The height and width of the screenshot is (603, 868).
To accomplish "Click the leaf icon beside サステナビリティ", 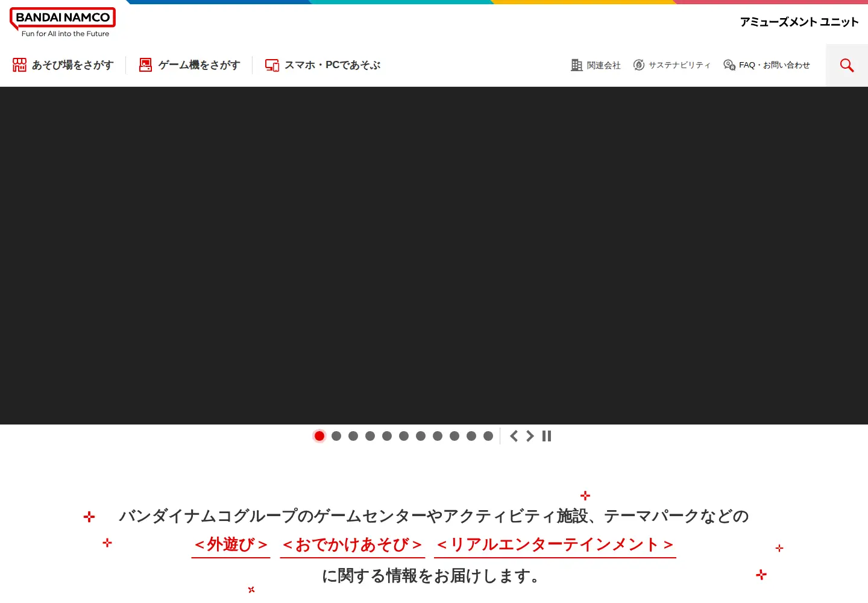I will click(639, 65).
